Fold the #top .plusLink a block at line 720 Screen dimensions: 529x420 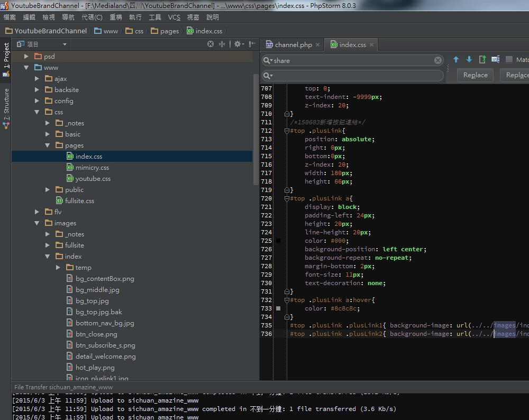pyautogui.click(x=287, y=199)
